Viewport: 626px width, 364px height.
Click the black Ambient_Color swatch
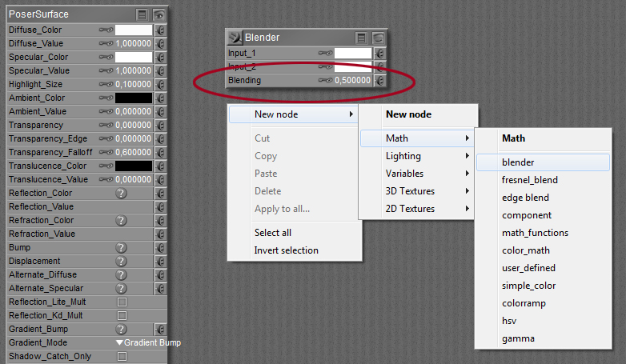(x=134, y=98)
